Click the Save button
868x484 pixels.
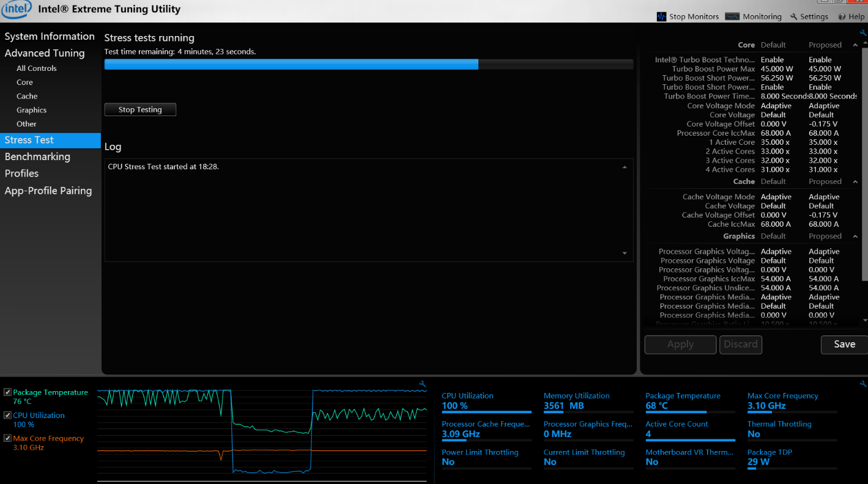pyautogui.click(x=844, y=344)
